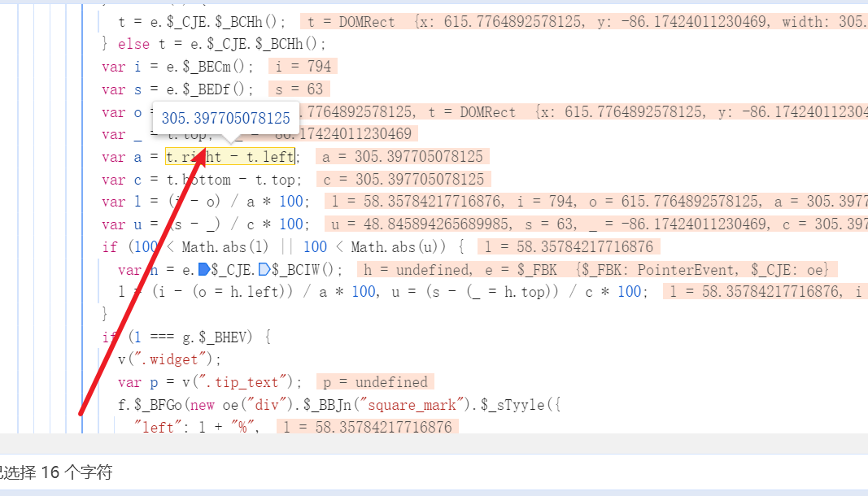
Task: Click the highlighted t.right - t.left expression
Action: click(x=231, y=157)
